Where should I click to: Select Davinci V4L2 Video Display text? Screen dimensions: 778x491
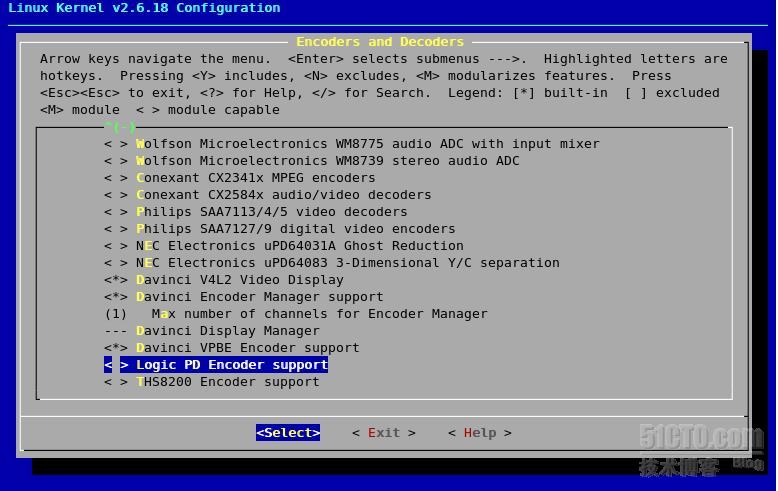click(x=240, y=280)
